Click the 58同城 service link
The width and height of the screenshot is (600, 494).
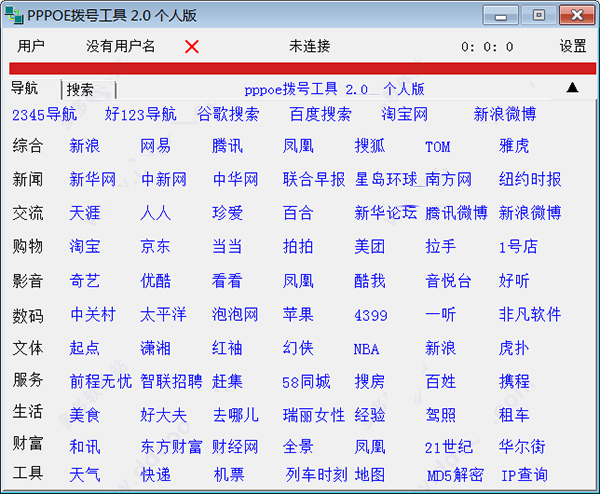(306, 382)
